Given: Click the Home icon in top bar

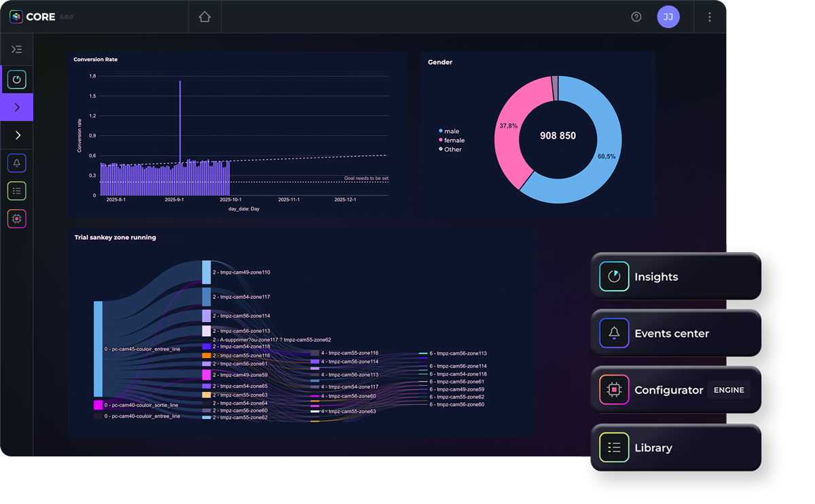Looking at the screenshot, I should 204,17.
